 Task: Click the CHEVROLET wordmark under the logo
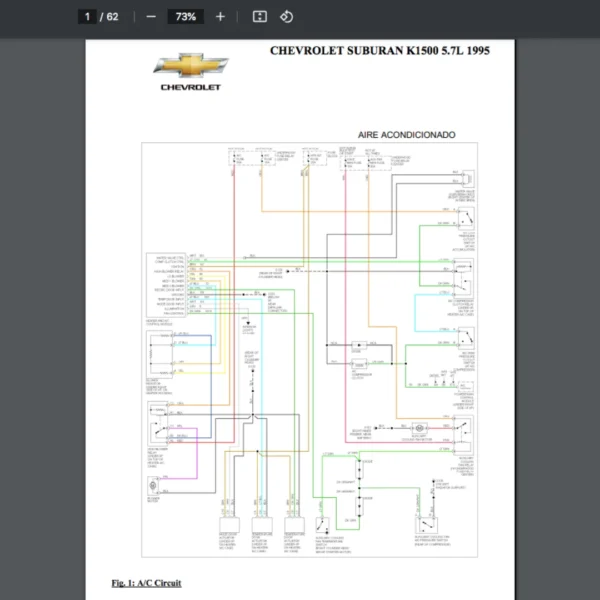point(191,87)
